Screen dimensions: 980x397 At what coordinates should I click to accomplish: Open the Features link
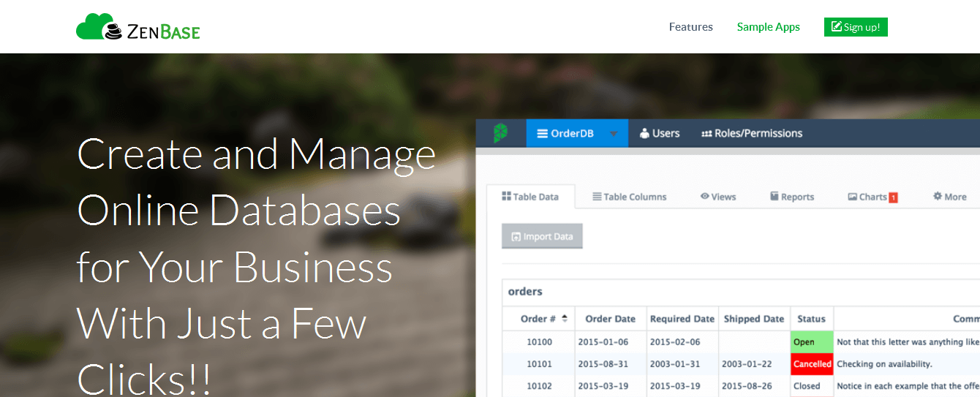[x=691, y=27]
